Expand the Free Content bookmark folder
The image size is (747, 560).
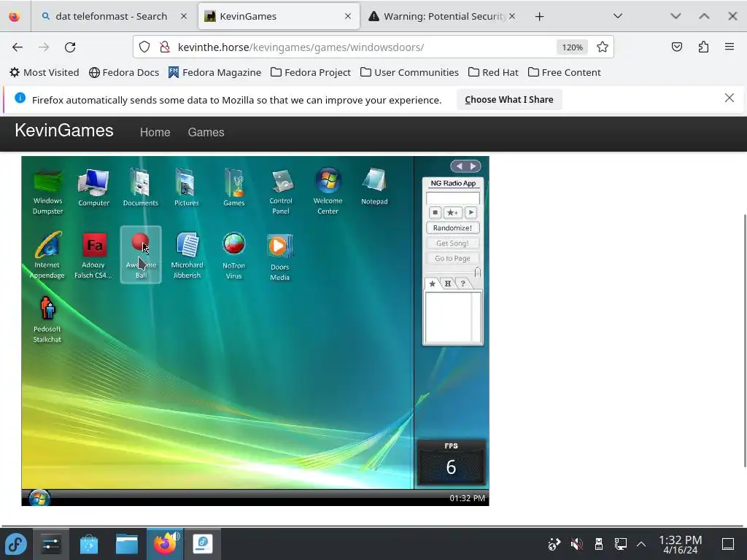(565, 72)
